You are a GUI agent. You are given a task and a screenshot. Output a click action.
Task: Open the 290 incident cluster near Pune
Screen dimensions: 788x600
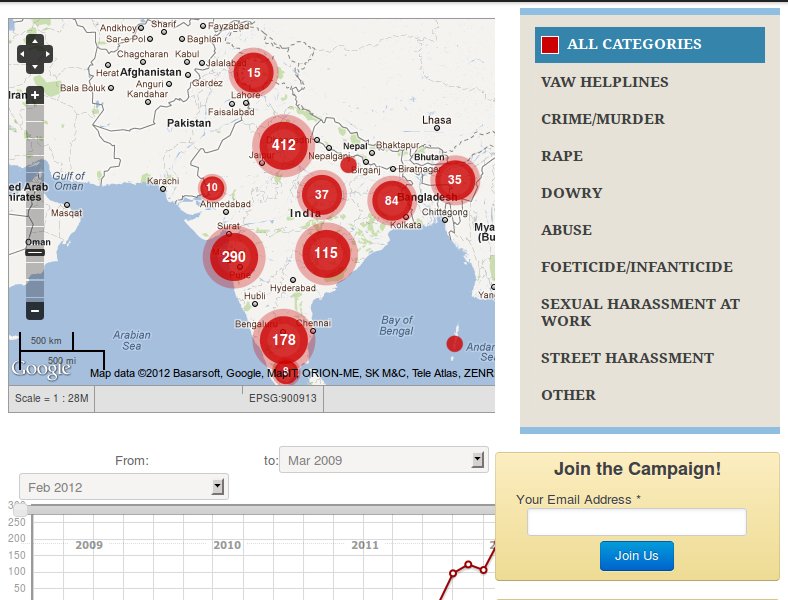pyautogui.click(x=234, y=257)
